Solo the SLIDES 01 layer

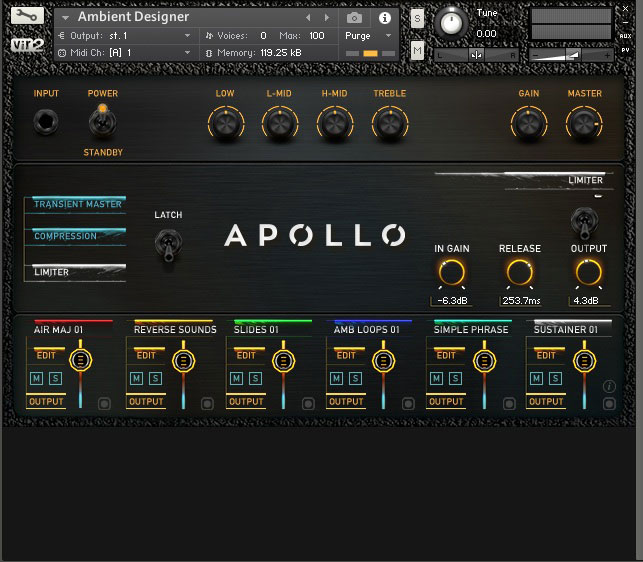(x=255, y=378)
